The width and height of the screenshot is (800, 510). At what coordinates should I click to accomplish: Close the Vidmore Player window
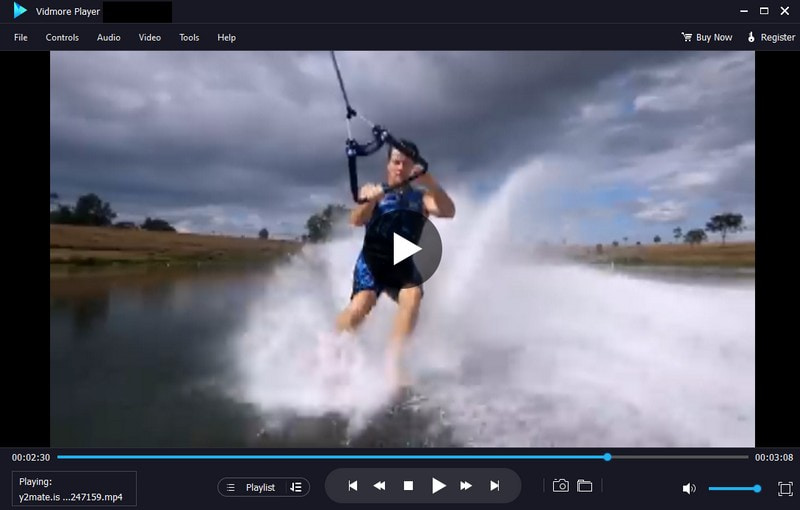[785, 11]
